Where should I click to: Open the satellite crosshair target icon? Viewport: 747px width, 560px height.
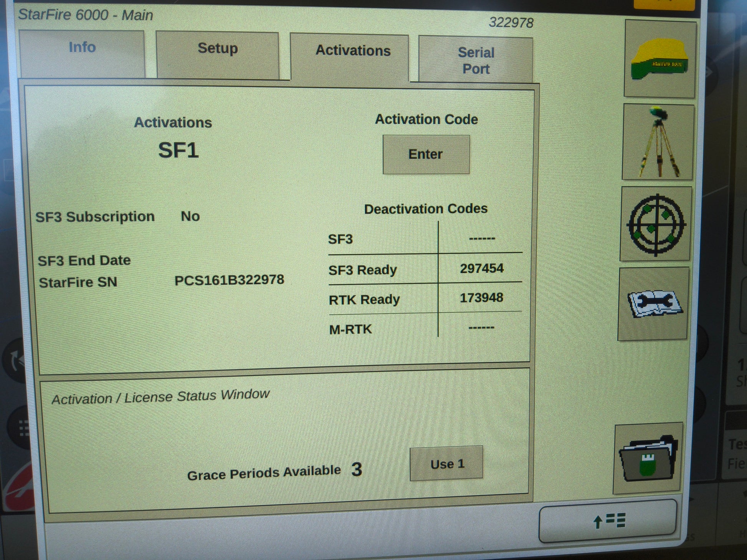coord(656,224)
